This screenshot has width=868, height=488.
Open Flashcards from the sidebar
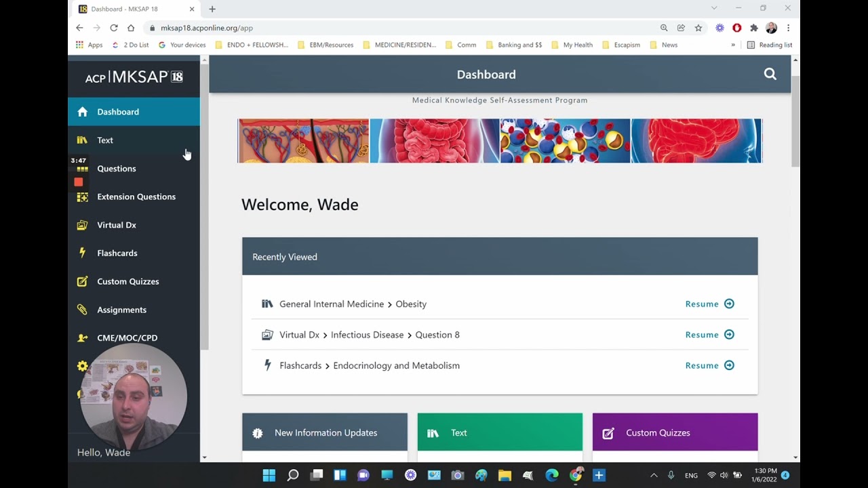134,253
